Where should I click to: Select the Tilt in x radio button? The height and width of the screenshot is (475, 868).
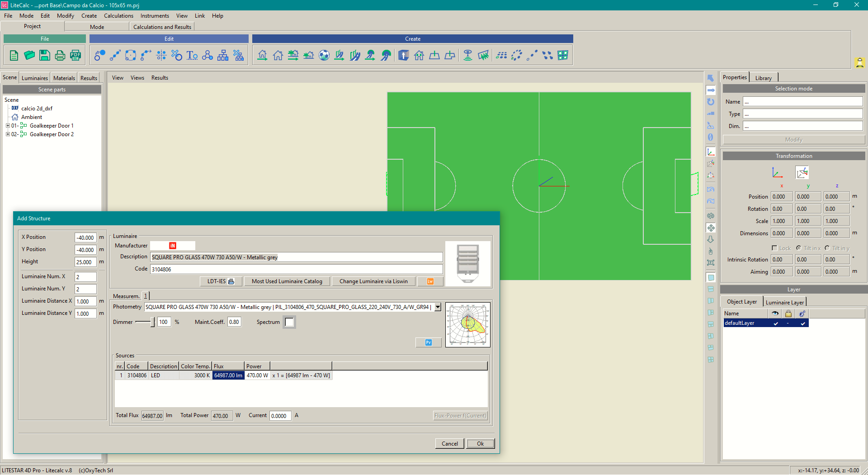point(799,248)
